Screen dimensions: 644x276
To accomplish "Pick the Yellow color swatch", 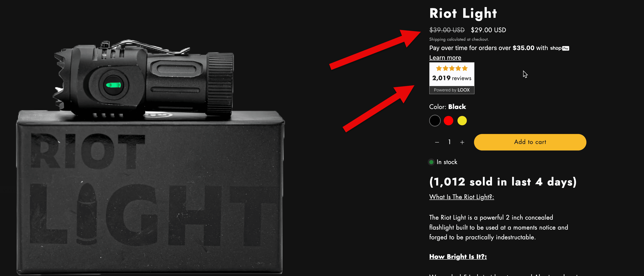I will tap(462, 121).
